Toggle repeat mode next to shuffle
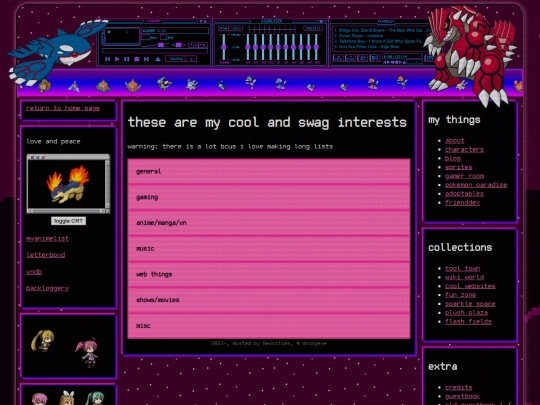The height and width of the screenshot is (405, 540). [x=191, y=59]
